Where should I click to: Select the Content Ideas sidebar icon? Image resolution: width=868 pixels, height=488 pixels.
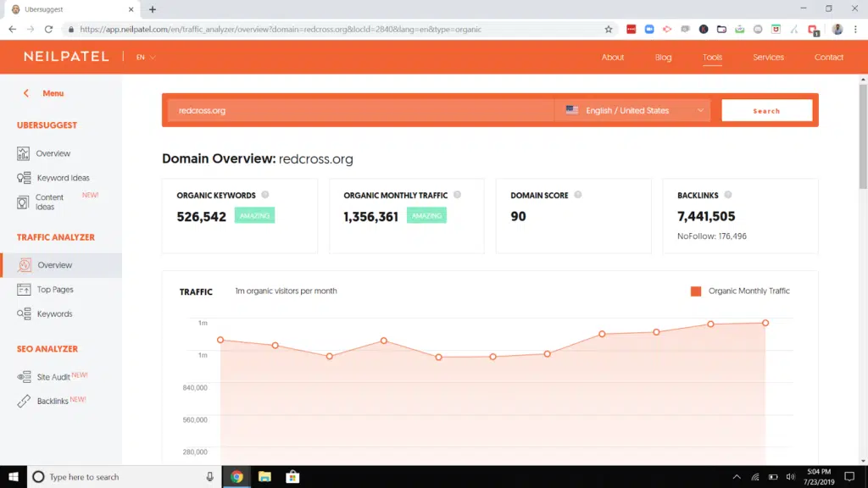coord(23,202)
